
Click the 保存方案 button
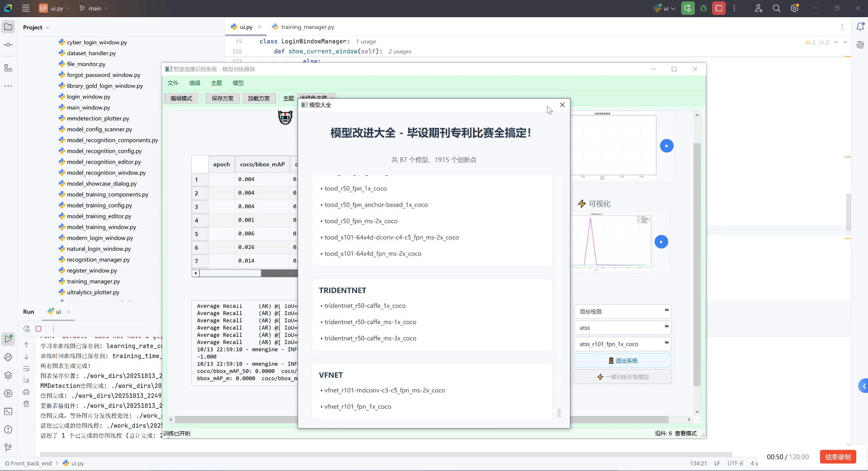pos(222,98)
